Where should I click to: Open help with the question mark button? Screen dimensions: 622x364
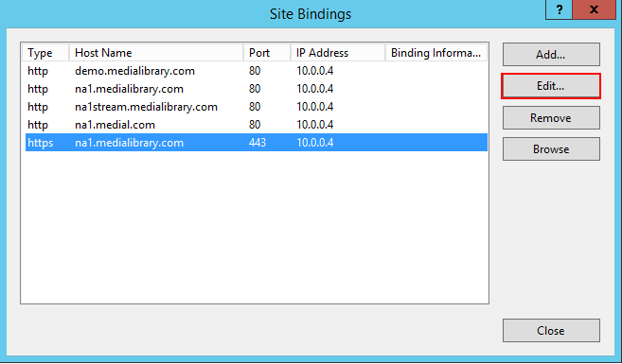click(x=559, y=9)
